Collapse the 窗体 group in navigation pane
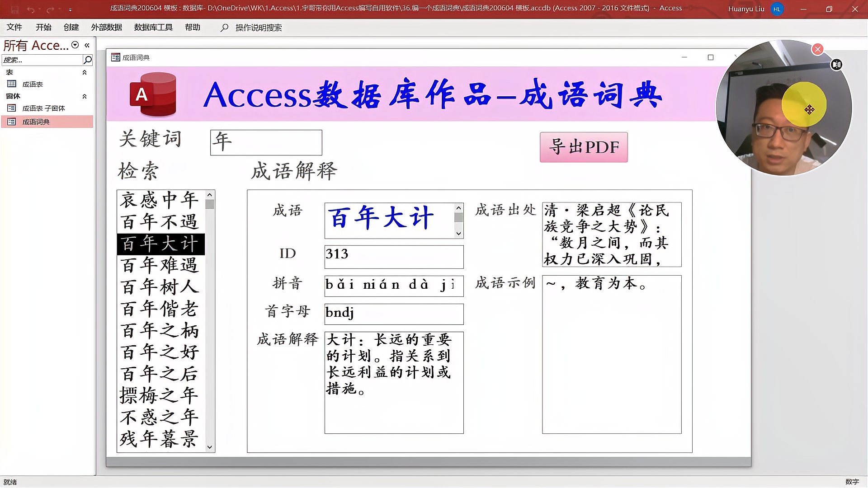This screenshot has height=488, width=868. 85,96
